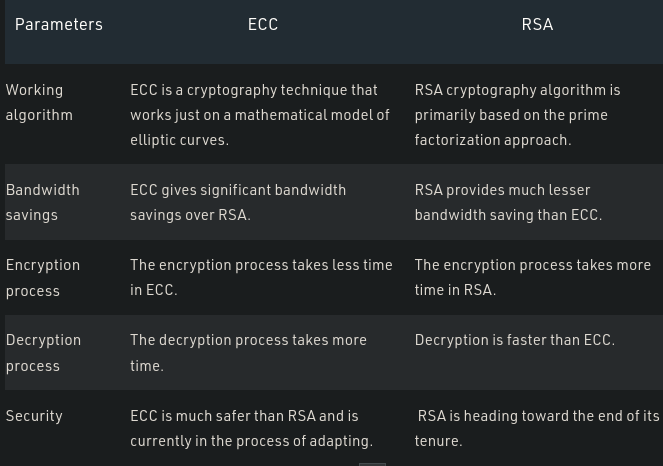
Task: Click RSA encryption takes more time text
Action: pos(533,277)
